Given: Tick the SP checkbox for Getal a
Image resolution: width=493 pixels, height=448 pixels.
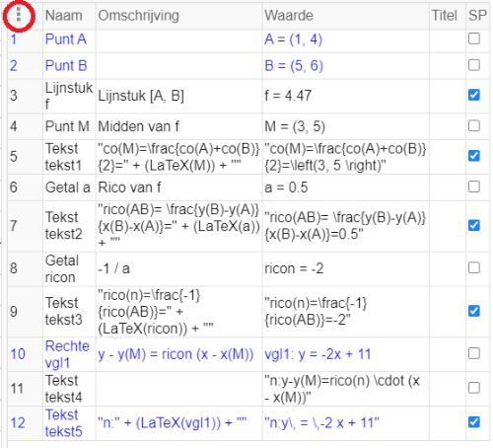Looking at the screenshot, I should 474,187.
